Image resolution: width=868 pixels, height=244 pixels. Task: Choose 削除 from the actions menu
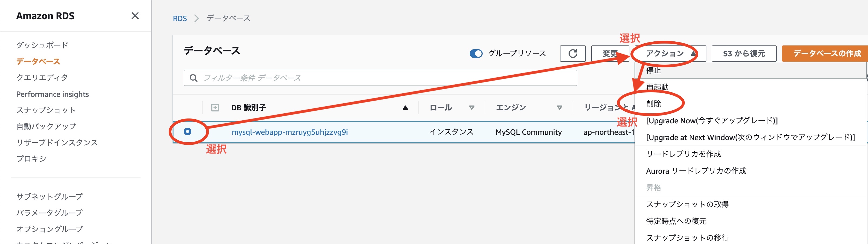click(x=750, y=104)
